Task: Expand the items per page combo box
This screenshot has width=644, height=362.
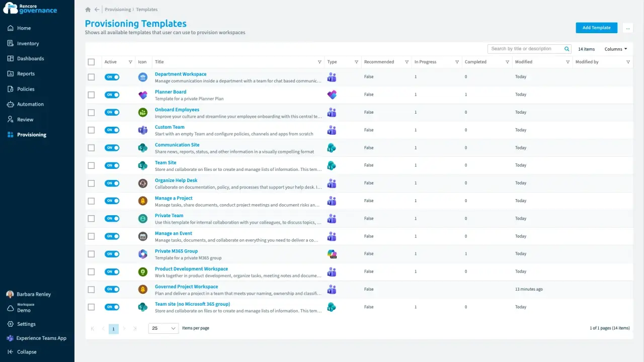Action: (164, 328)
